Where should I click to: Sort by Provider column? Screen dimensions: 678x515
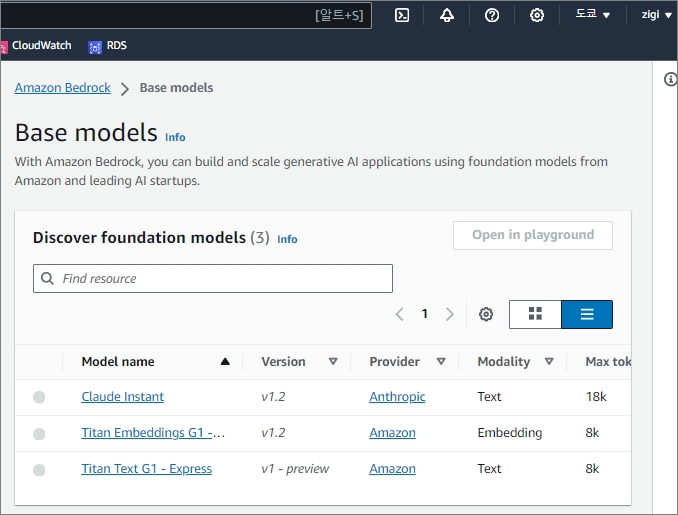pos(407,361)
